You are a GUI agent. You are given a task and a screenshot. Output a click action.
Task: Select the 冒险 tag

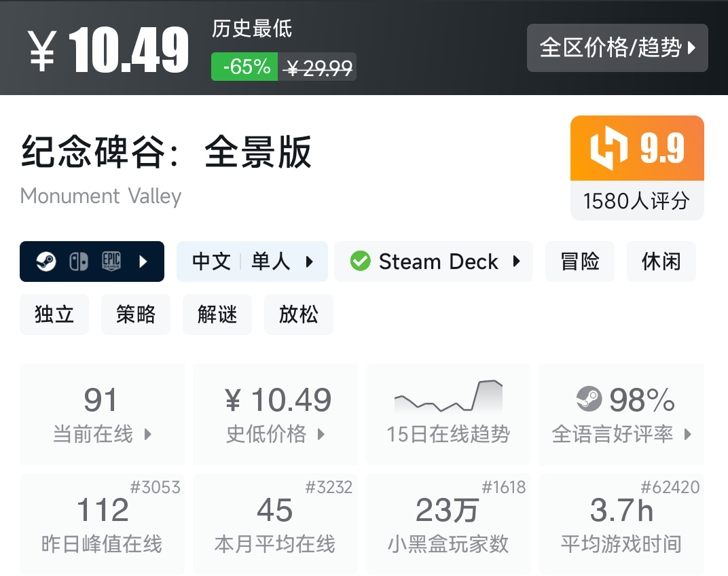(x=580, y=262)
